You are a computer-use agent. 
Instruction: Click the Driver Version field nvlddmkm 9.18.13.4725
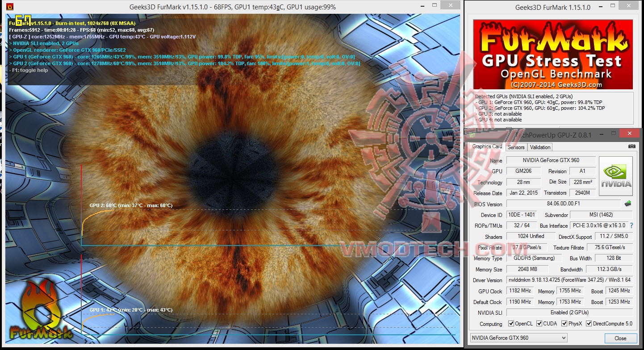click(x=570, y=280)
